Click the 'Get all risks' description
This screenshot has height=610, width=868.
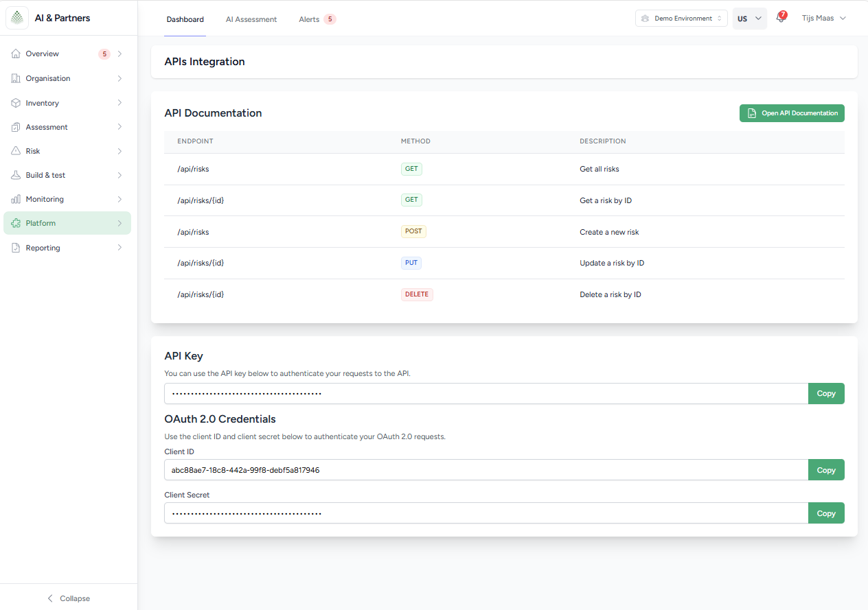coord(599,169)
